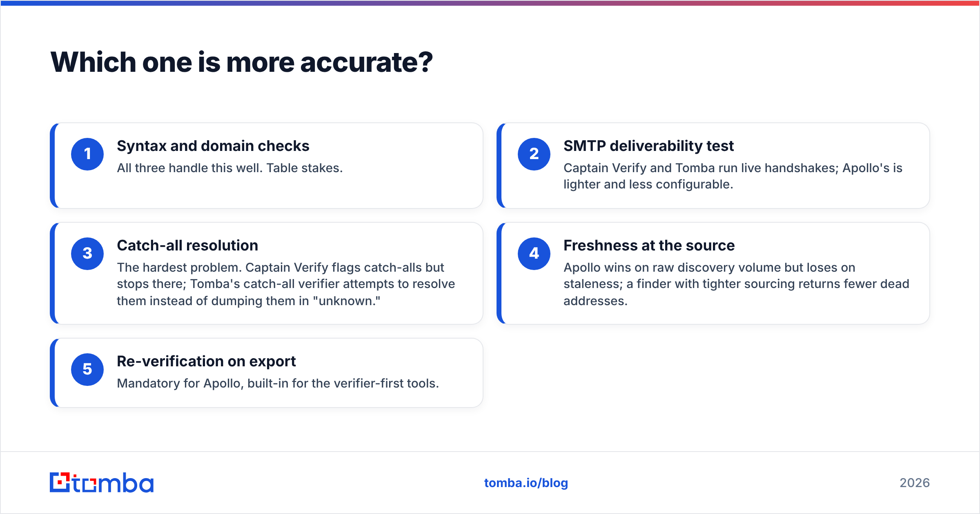Click the blue number 2 circle badge
This screenshot has height=514, width=980.
pyautogui.click(x=534, y=154)
